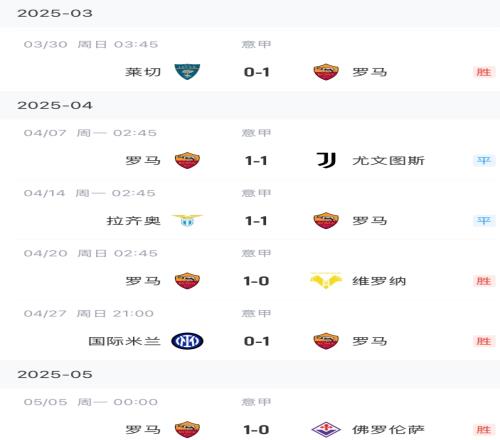The height and width of the screenshot is (440, 500).
Task: Click the Fiorentina purple diamond crest
Action: (x=326, y=429)
